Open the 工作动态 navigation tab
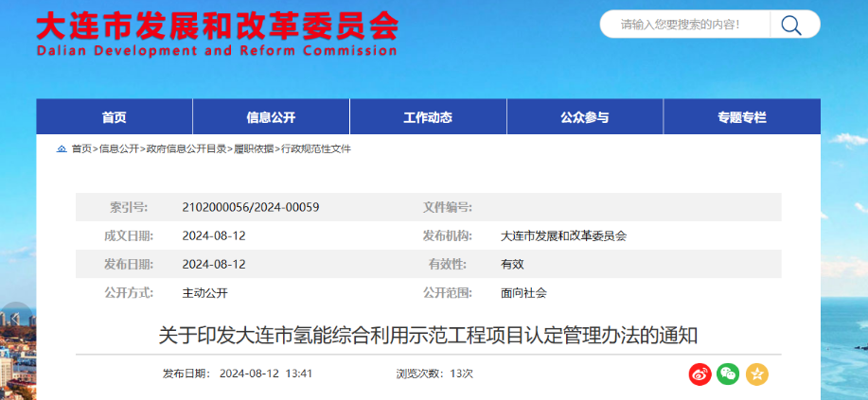The height and width of the screenshot is (400, 868). [x=428, y=117]
